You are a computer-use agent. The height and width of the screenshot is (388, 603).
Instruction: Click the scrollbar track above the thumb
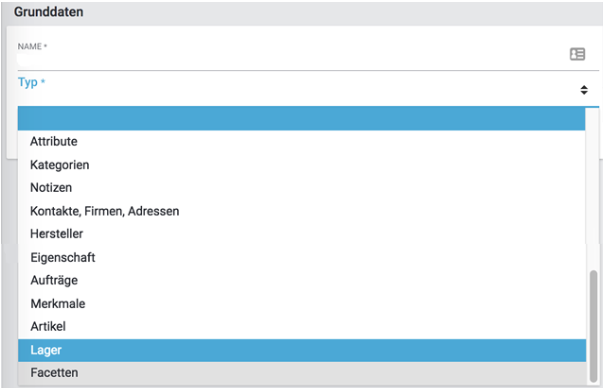coord(593,188)
